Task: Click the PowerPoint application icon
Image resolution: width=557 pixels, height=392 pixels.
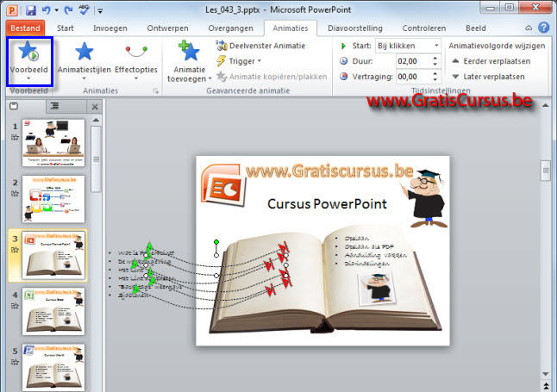Action: [x=12, y=10]
